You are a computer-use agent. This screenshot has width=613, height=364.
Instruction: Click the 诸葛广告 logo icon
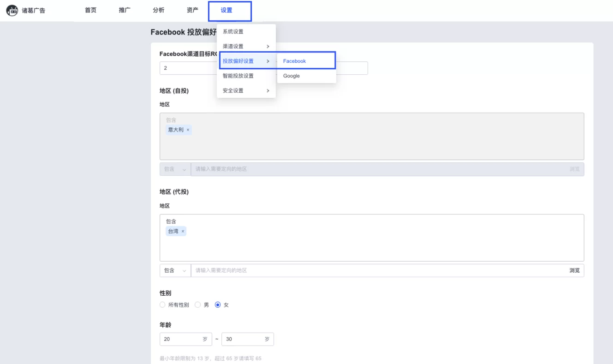[12, 10]
